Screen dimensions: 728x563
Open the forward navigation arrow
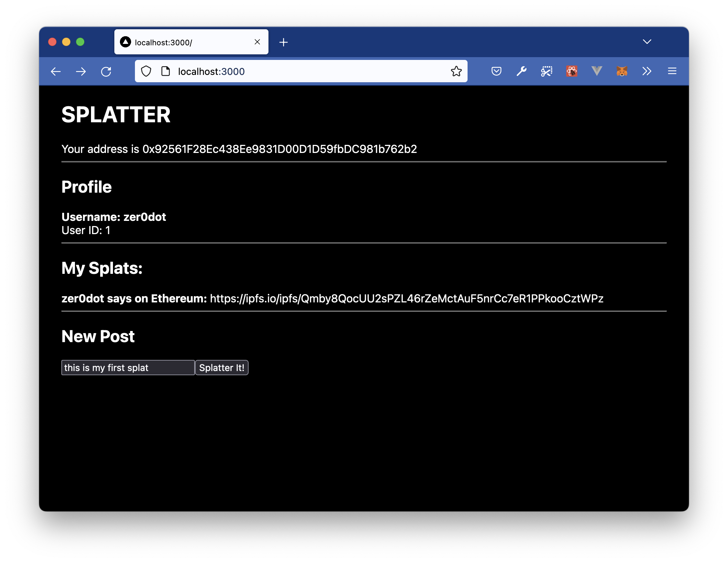pyautogui.click(x=81, y=71)
